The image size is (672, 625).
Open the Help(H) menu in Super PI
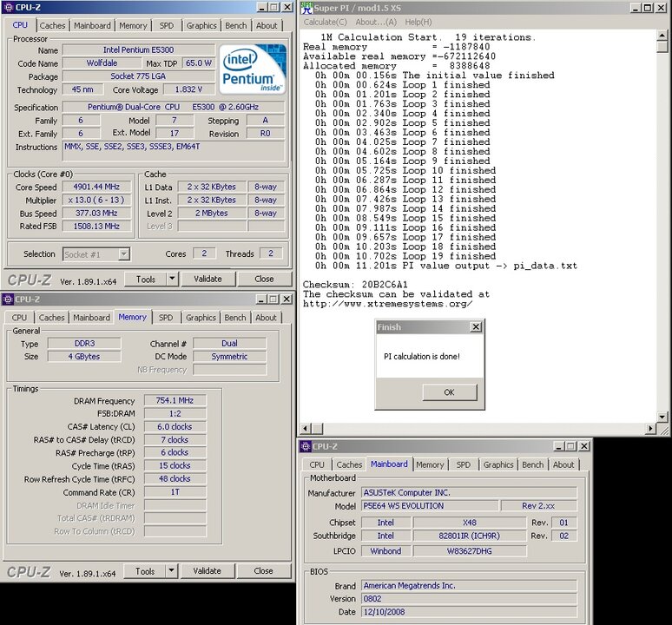point(418,22)
